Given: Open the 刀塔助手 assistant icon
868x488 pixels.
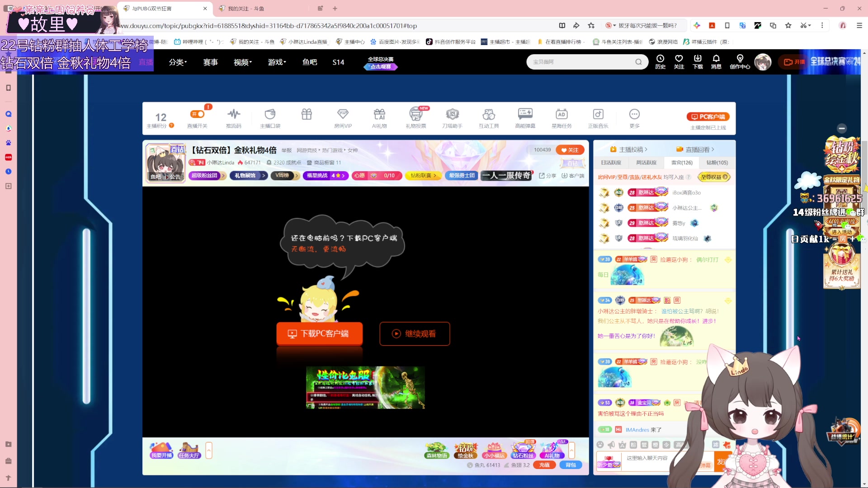Looking at the screenshot, I should pos(452,117).
